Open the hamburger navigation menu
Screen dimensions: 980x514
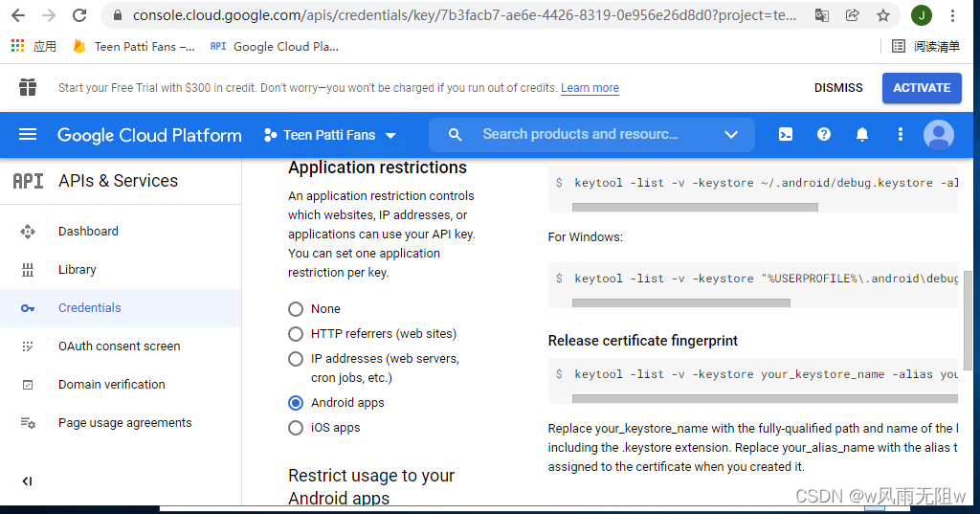28,135
